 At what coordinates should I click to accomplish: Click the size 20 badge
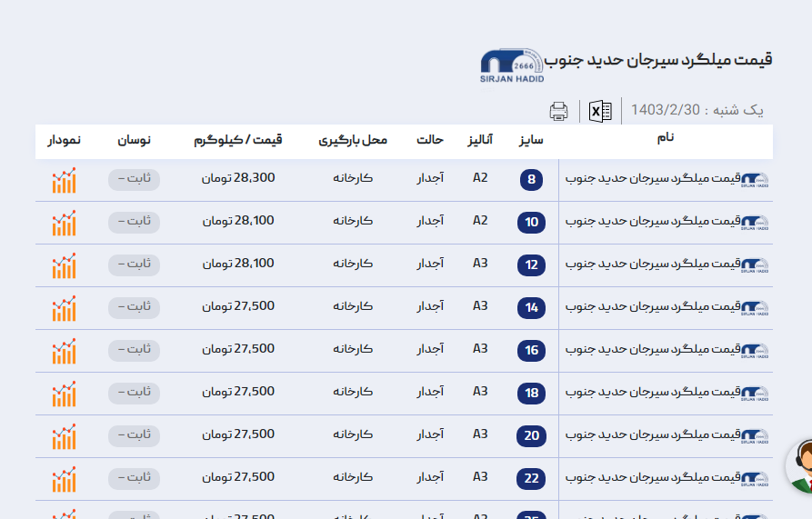[x=532, y=436]
